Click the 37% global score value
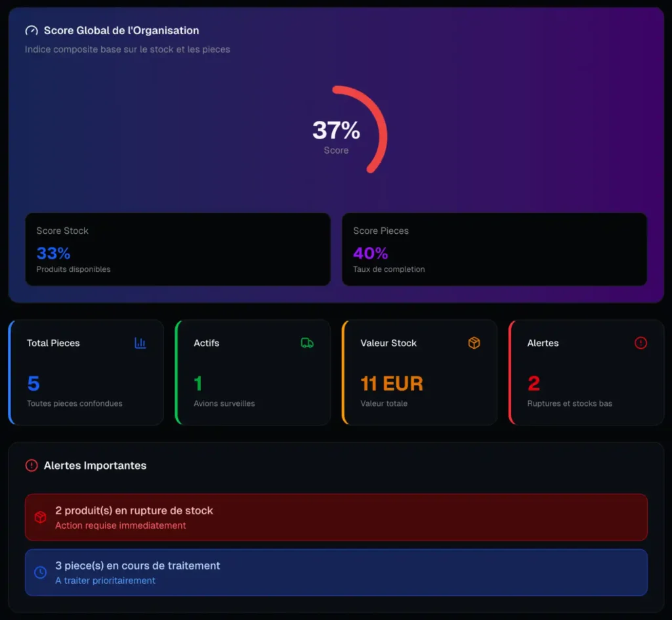Viewport: 672px width, 620px height. click(x=336, y=131)
